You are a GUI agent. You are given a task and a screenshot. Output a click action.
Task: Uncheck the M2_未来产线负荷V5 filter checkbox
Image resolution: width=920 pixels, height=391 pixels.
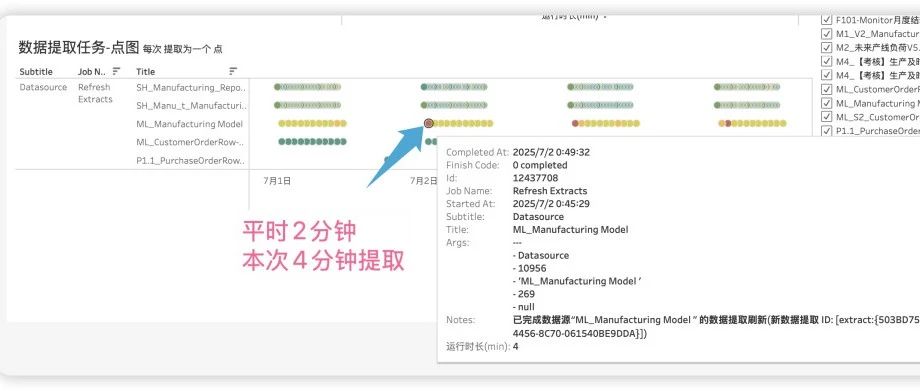click(827, 48)
